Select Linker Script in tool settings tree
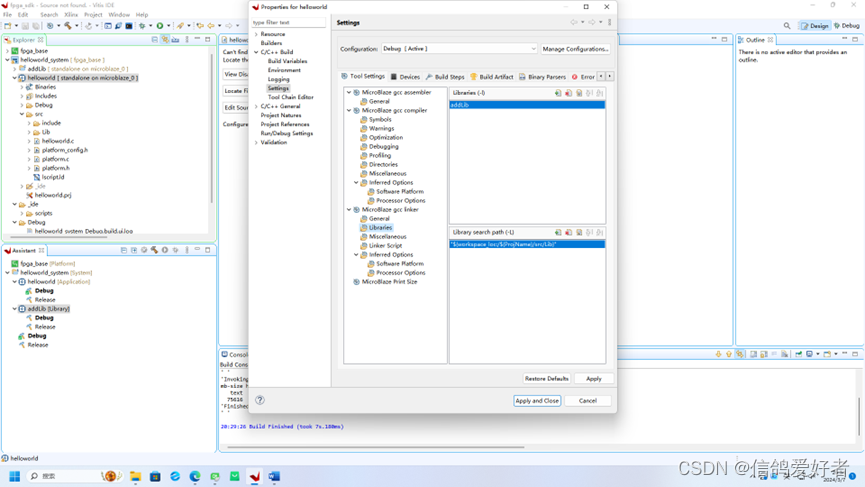865x487 pixels. click(x=385, y=246)
